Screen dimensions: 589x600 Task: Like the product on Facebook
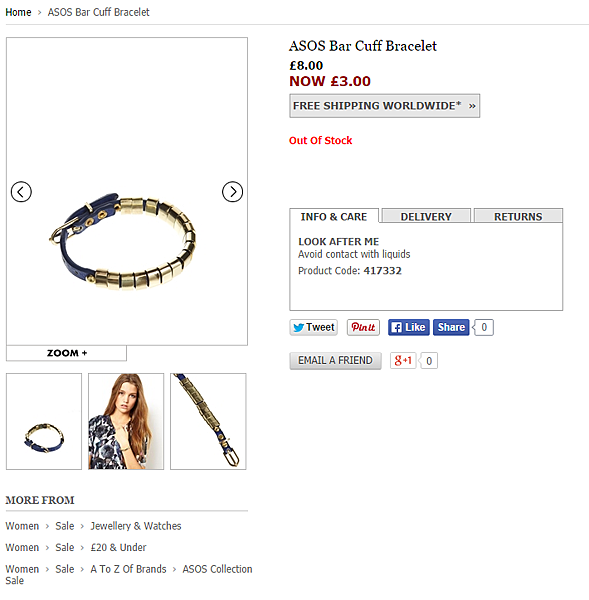click(x=409, y=328)
